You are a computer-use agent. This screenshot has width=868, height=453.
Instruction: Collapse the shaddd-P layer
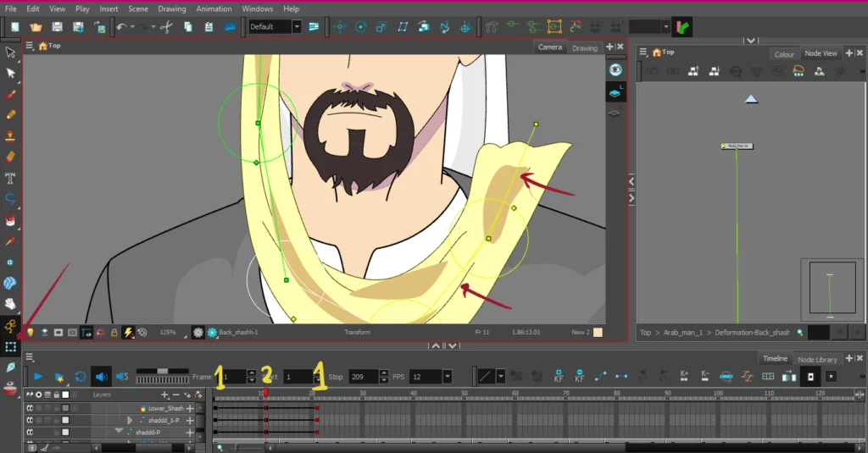point(119,432)
